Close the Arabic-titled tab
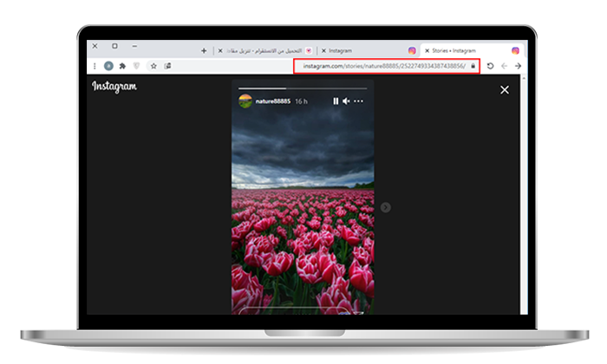 (220, 50)
